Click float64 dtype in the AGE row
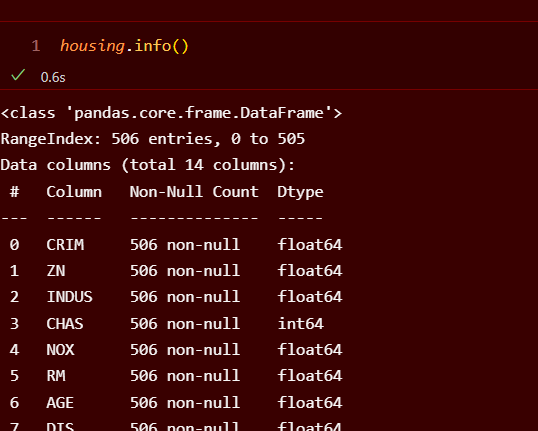 coord(310,403)
